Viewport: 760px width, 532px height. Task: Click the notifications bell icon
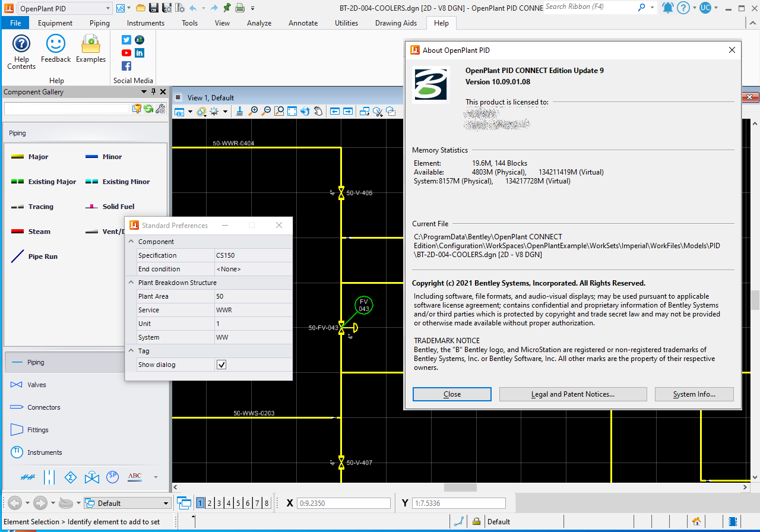667,8
